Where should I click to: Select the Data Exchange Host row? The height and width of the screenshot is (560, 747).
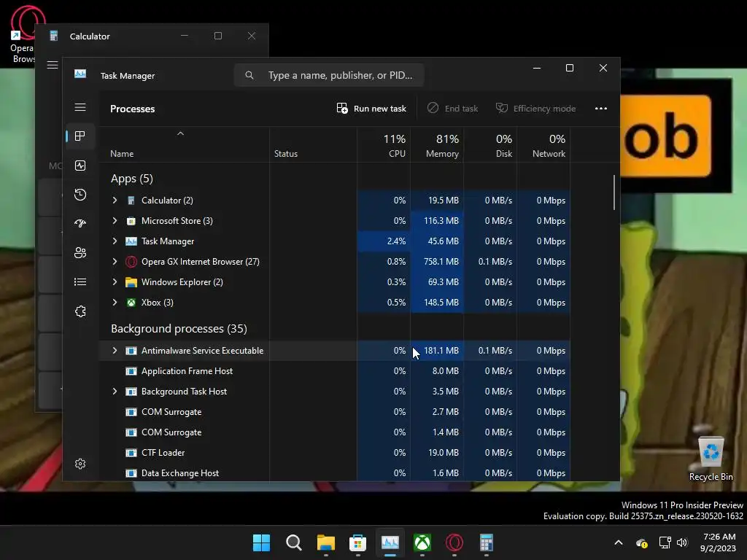(x=334, y=473)
